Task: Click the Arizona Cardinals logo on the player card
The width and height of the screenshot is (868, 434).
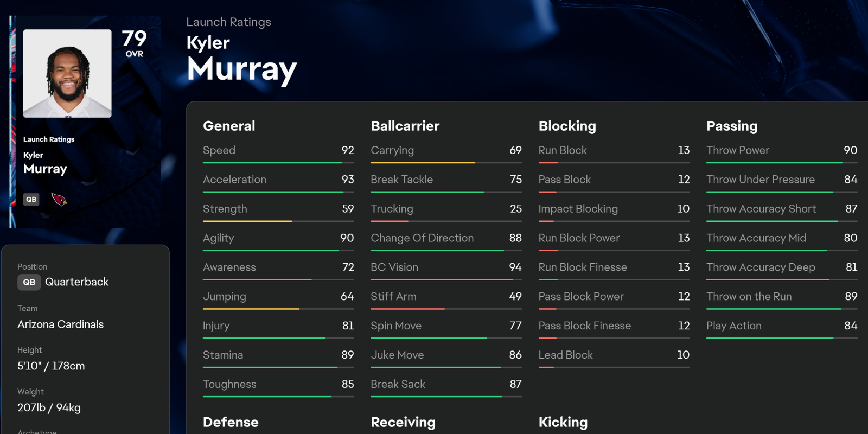Action: point(59,199)
